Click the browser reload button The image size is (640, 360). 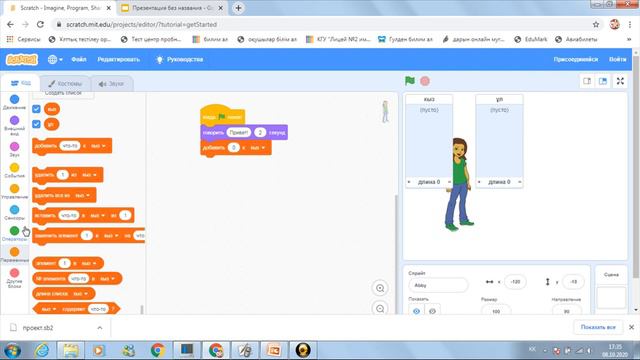click(x=40, y=24)
